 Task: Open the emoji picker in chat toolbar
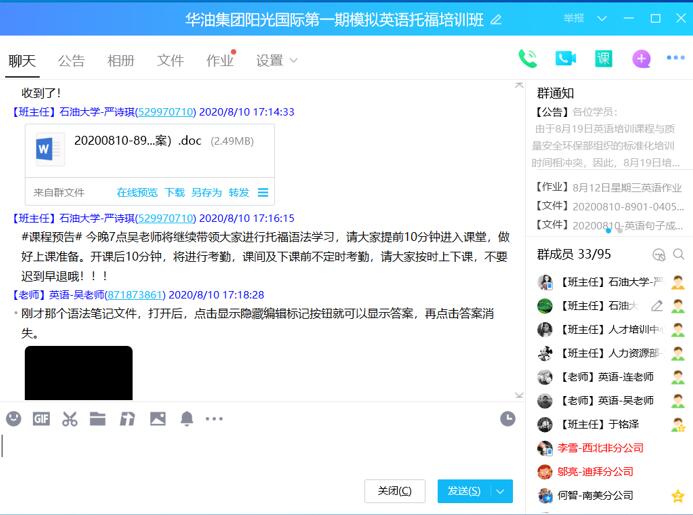click(13, 419)
